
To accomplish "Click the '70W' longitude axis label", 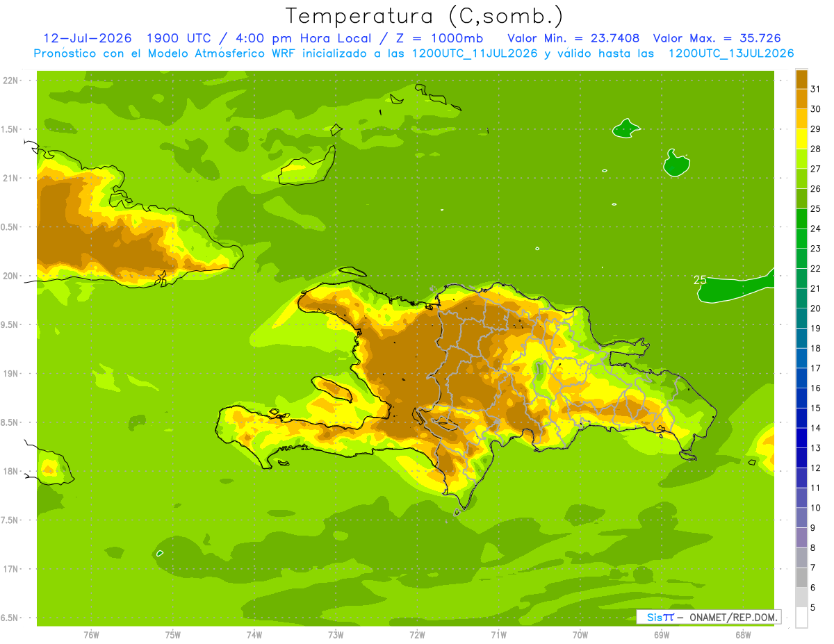I will (x=580, y=636).
